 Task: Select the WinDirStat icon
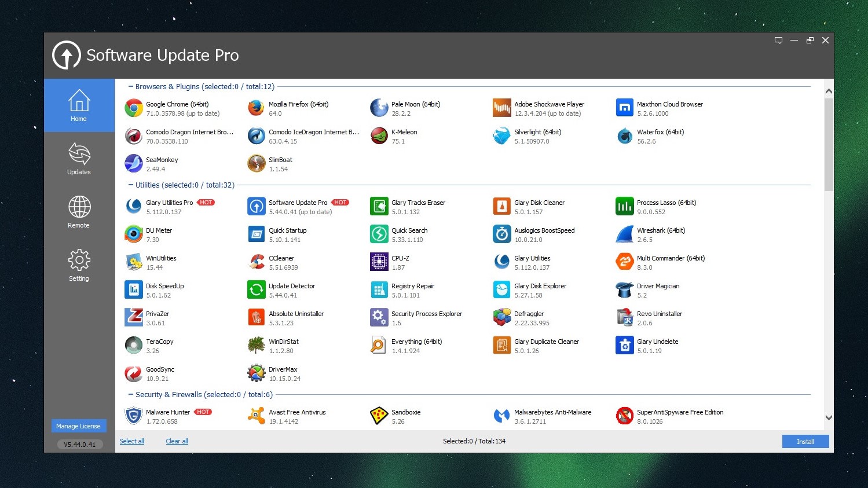257,346
